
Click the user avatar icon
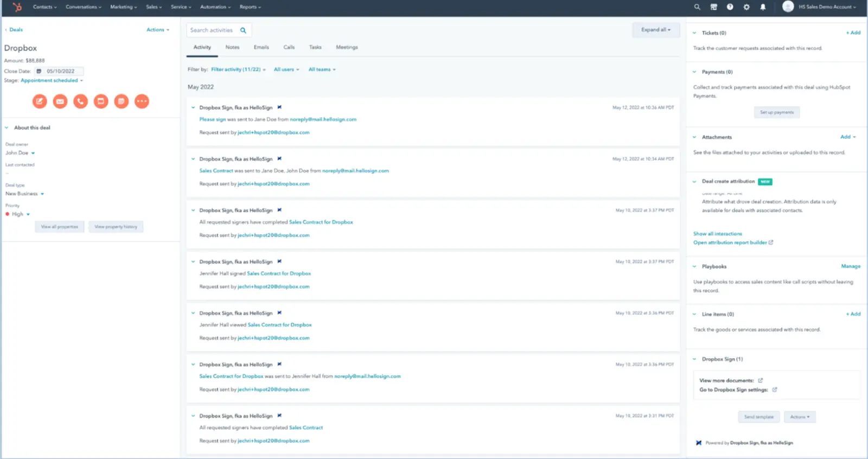point(788,7)
